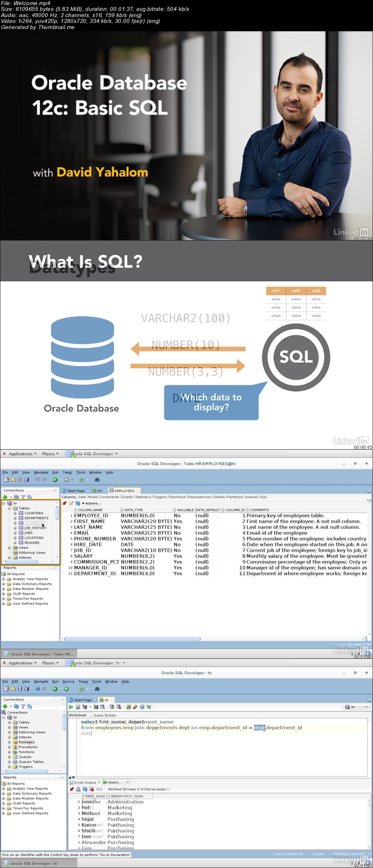Screen dimensions: 373x868
Task: Click refresh icon in Query Result toolbar
Action: click(x=85, y=789)
